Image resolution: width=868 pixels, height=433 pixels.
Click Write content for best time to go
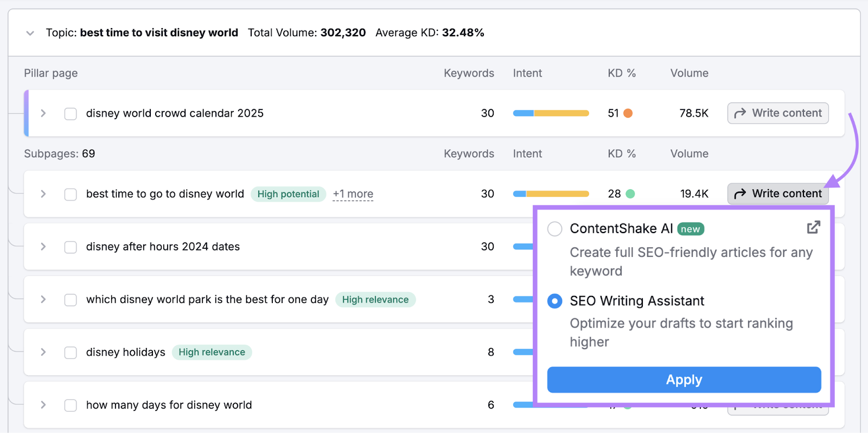[x=778, y=193]
